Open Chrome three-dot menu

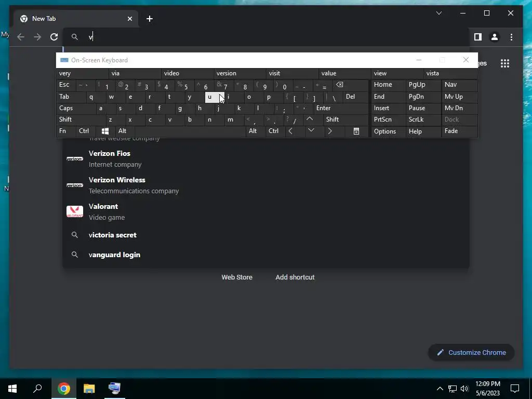coord(511,37)
